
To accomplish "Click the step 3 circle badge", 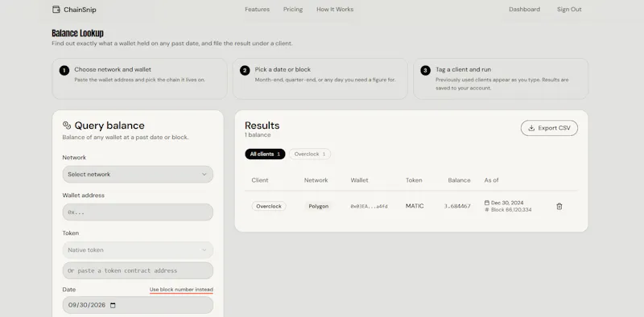I will point(426,70).
